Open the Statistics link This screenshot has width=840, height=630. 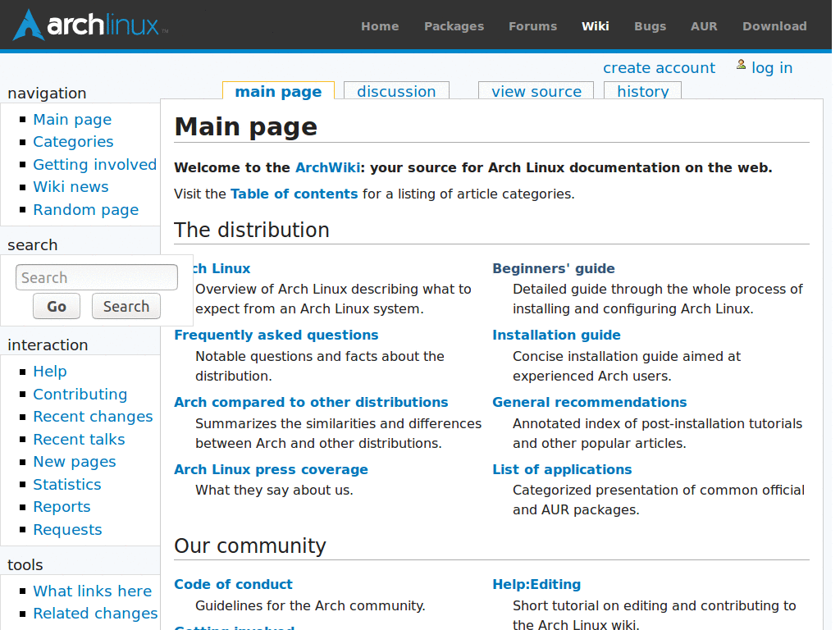pos(67,485)
